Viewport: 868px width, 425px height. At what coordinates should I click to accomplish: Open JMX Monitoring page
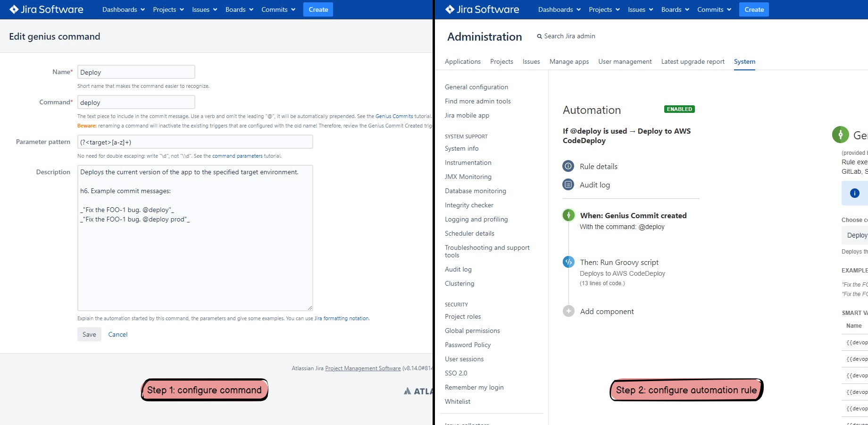coord(468,177)
